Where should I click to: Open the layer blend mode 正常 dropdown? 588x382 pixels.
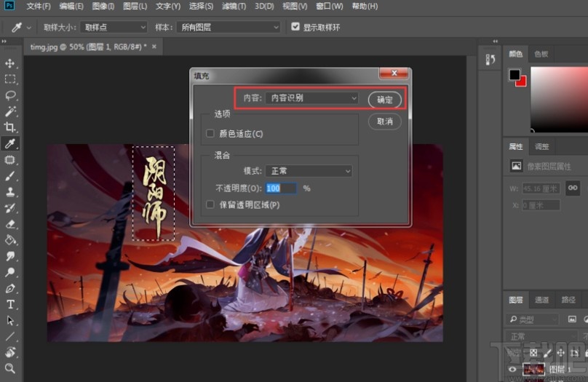click(x=542, y=336)
